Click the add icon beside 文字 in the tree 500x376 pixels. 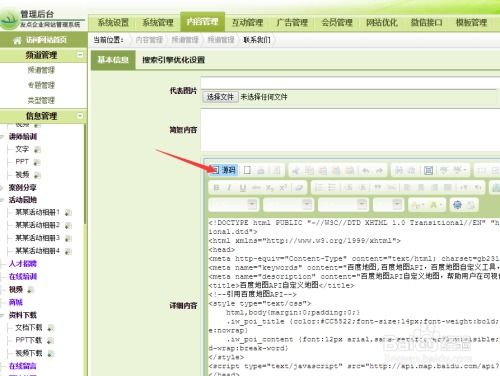coord(37,150)
